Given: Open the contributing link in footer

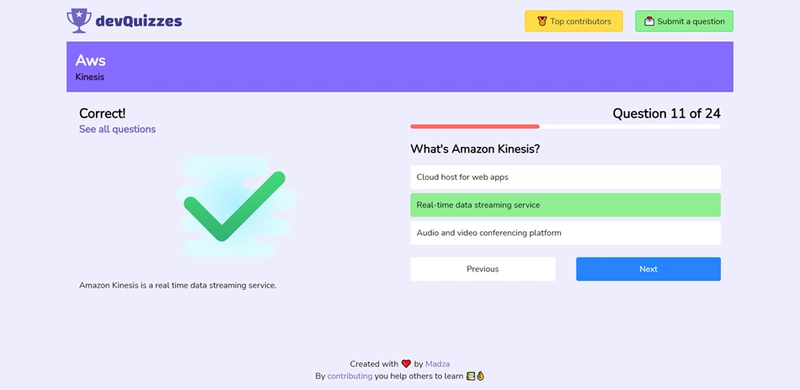Looking at the screenshot, I should (x=349, y=376).
